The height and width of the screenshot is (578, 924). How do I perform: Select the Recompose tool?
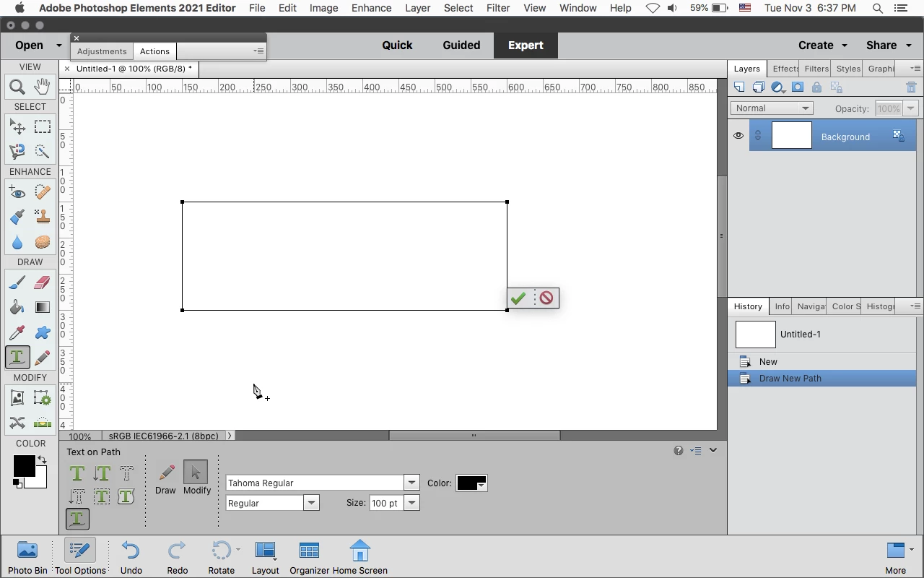click(42, 398)
